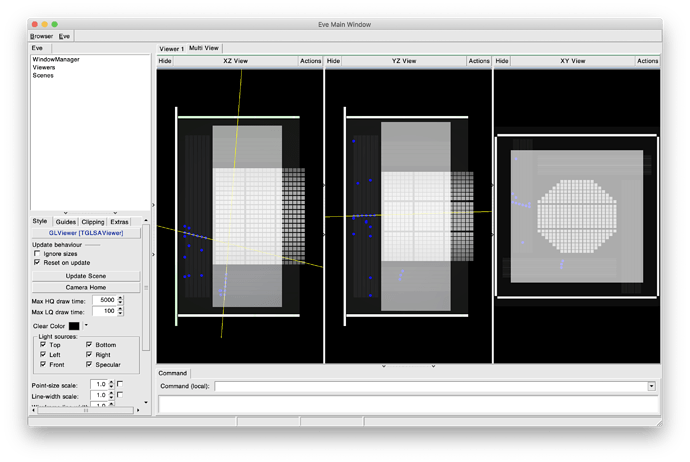Toggle the Right light source
Screen dimensions: 690x462
coord(89,354)
